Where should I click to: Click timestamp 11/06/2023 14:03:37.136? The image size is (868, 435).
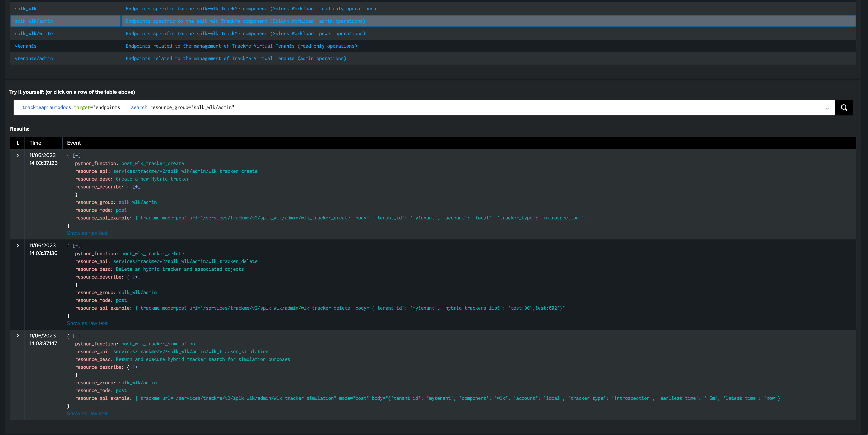coord(43,249)
